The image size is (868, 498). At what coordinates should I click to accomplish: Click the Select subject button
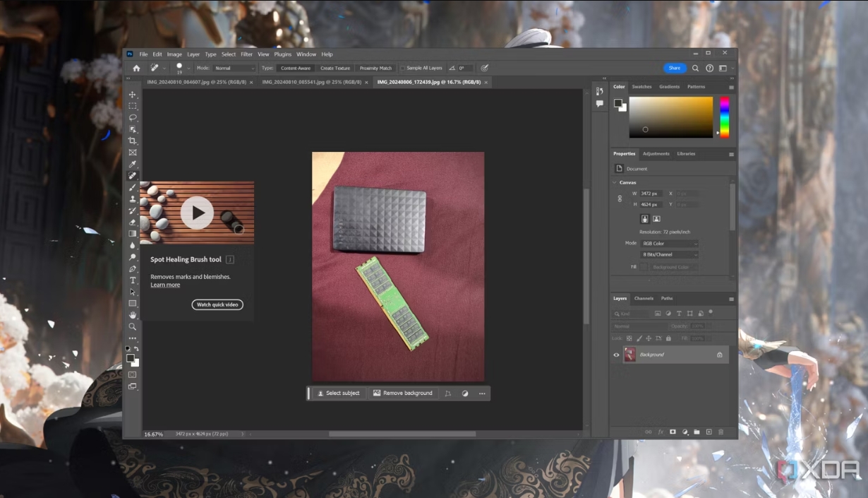pyautogui.click(x=339, y=393)
